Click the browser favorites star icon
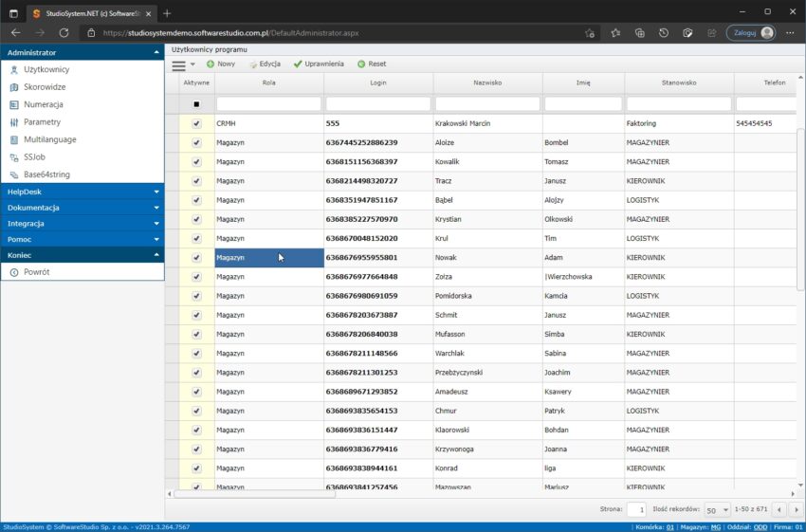 tap(615, 32)
